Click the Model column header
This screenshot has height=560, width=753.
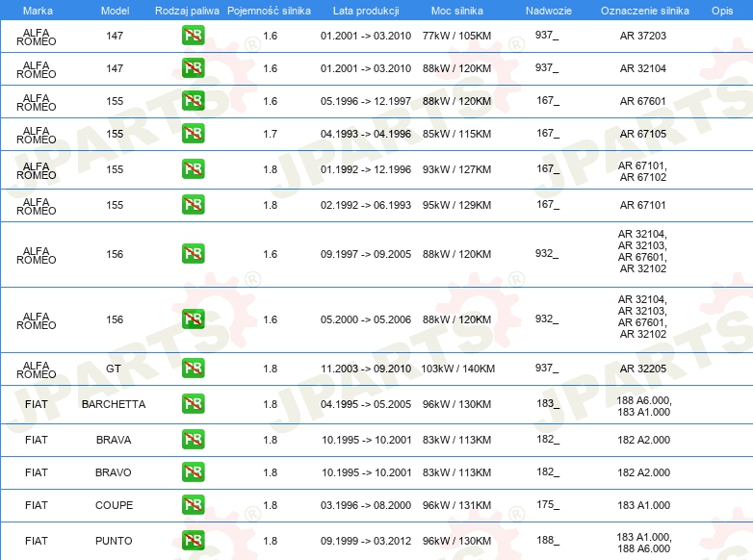click(115, 11)
